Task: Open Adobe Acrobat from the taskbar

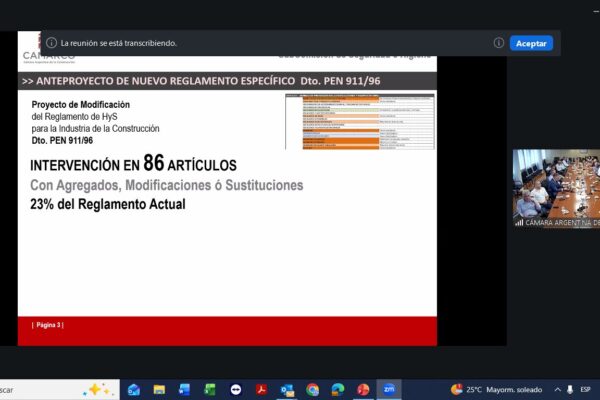Action: [x=261, y=390]
